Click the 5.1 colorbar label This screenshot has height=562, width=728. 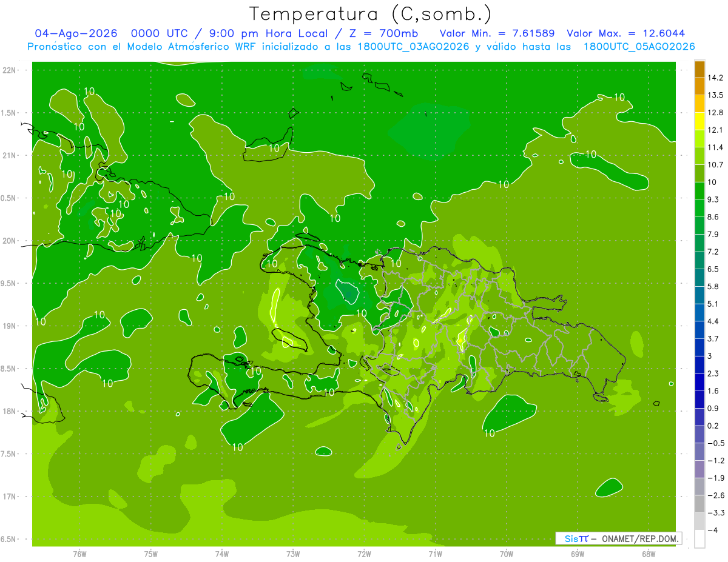(714, 304)
